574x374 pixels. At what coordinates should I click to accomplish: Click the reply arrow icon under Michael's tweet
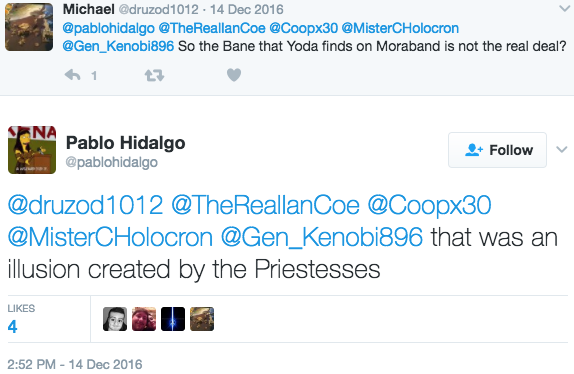click(x=72, y=75)
